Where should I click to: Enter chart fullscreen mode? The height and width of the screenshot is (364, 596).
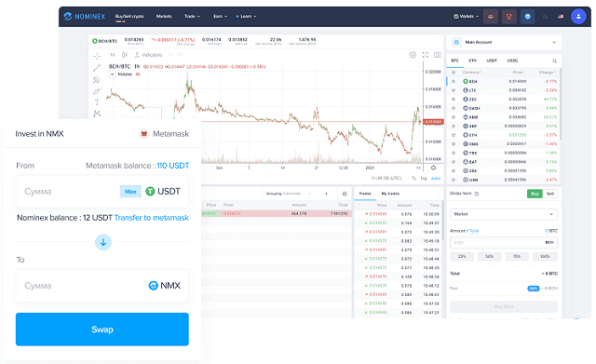click(x=426, y=55)
